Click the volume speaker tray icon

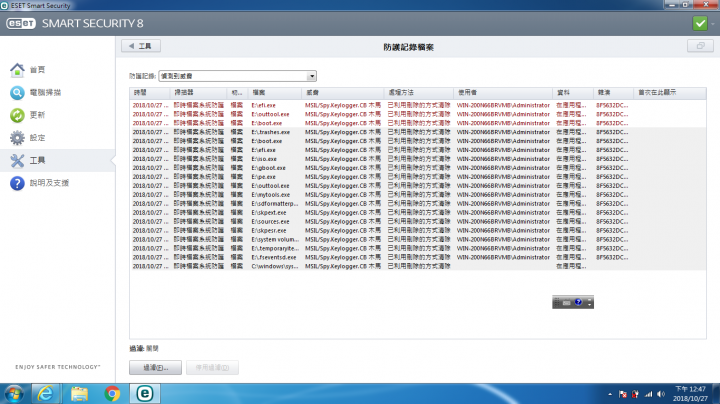[x=661, y=394]
